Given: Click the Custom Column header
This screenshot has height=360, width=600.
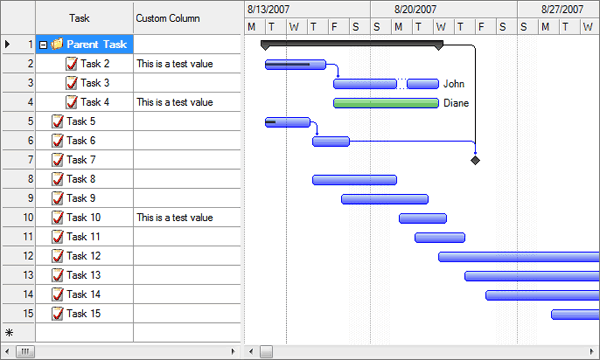Looking at the screenshot, I should pos(187,18).
